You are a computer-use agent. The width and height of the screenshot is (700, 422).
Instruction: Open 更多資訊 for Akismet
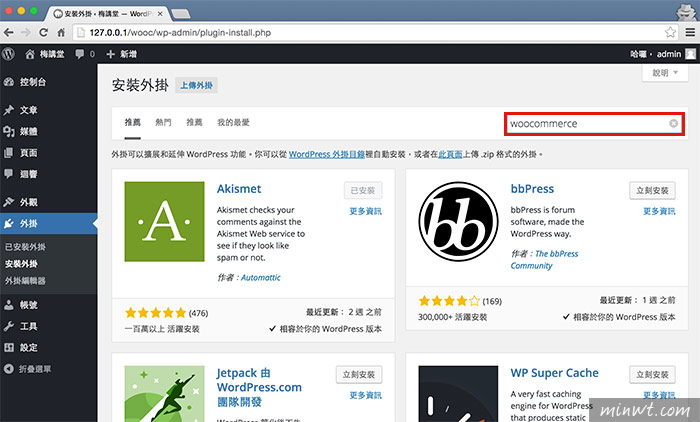coord(366,211)
